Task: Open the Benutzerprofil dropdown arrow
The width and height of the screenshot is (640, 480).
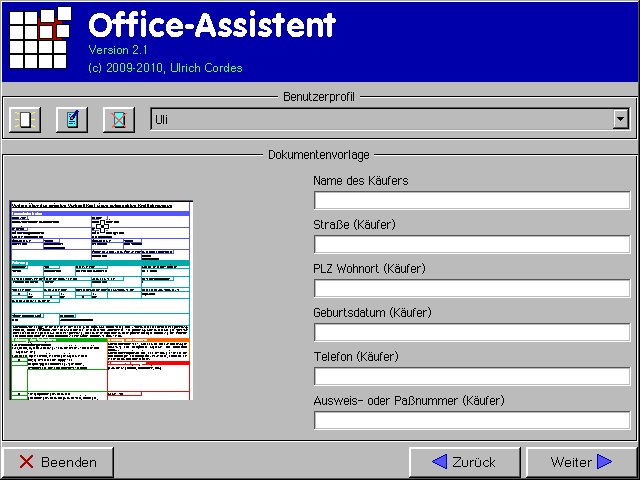Action: tap(620, 120)
